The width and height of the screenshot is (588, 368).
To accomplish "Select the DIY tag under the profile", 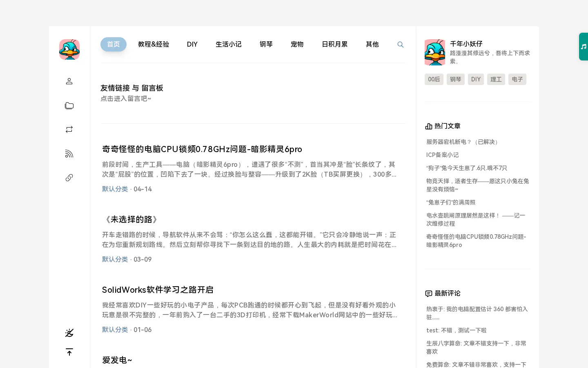I will click(x=476, y=79).
